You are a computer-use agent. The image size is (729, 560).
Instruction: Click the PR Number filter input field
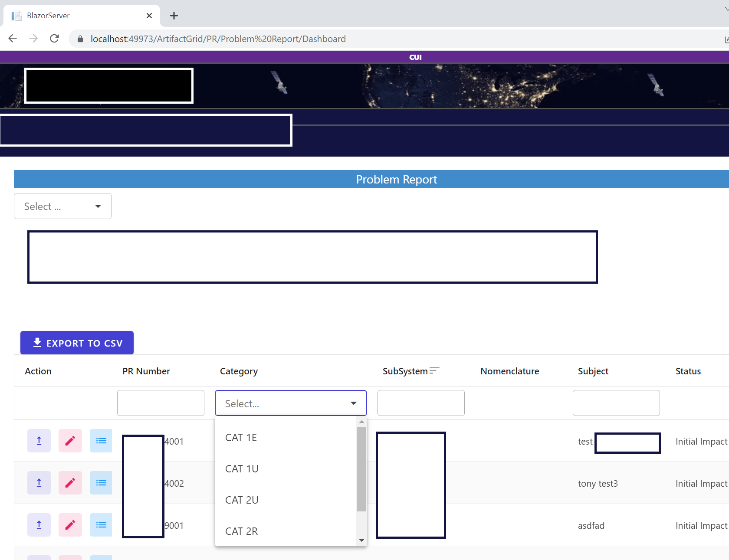pyautogui.click(x=161, y=403)
